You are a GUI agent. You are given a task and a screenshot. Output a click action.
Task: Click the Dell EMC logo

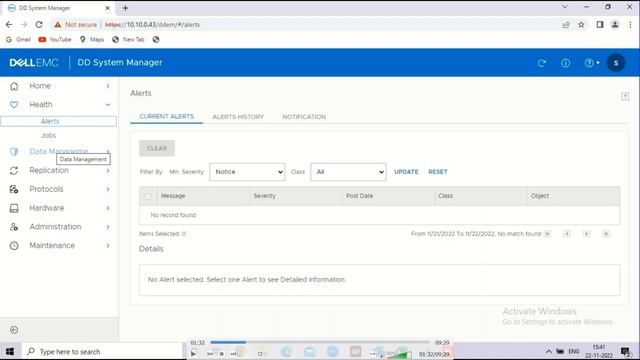point(34,63)
